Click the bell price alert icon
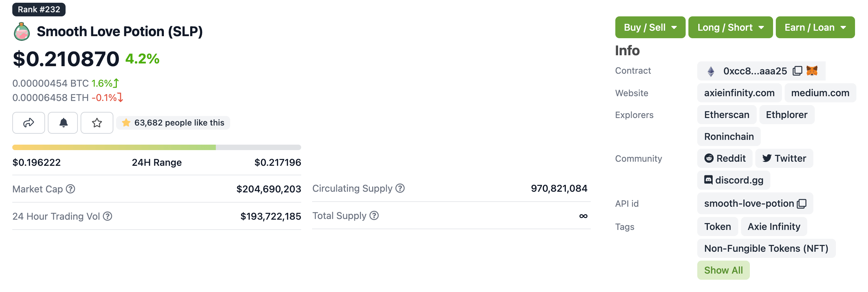Screen dimensions: 868x292 pyautogui.click(x=63, y=123)
